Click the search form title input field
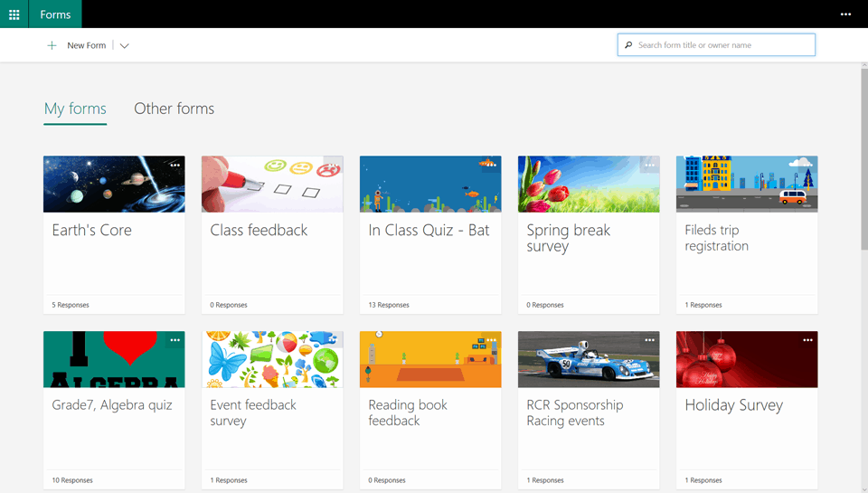The image size is (868, 493). (x=723, y=45)
